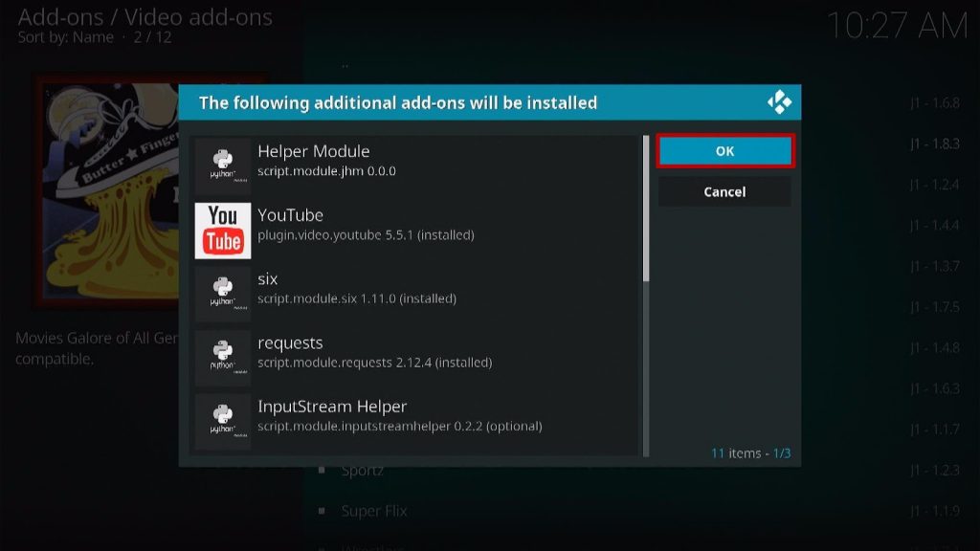This screenshot has width=980, height=551.
Task: Click script.module.requests 2.12.4 text
Action: 375,363
